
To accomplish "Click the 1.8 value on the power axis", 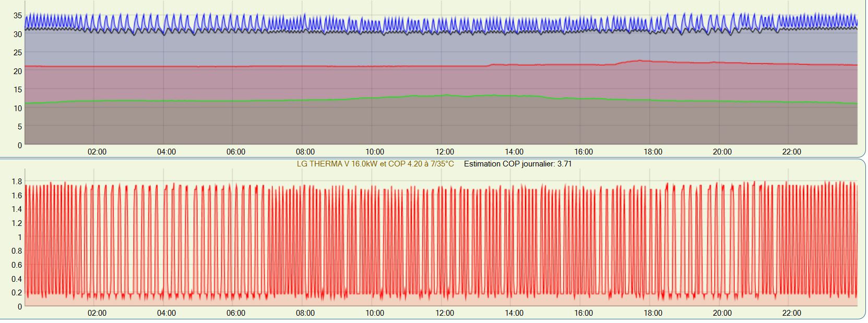I will (x=17, y=182).
